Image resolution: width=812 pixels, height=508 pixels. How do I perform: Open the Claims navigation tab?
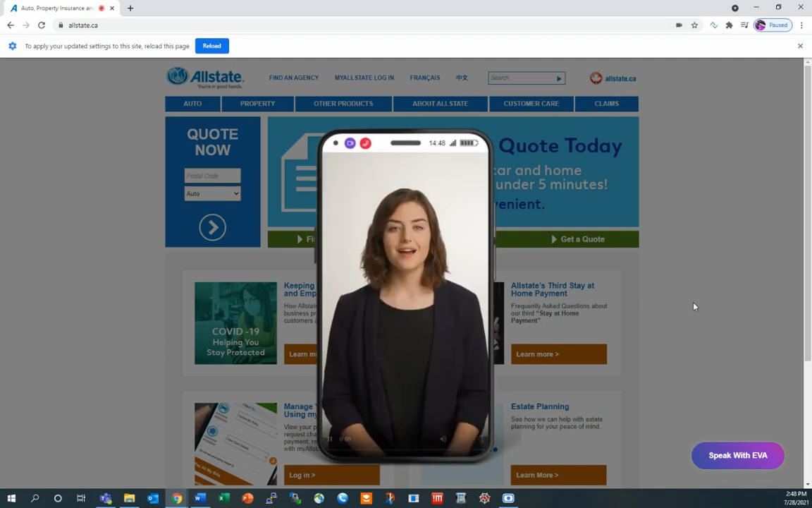[x=606, y=104]
